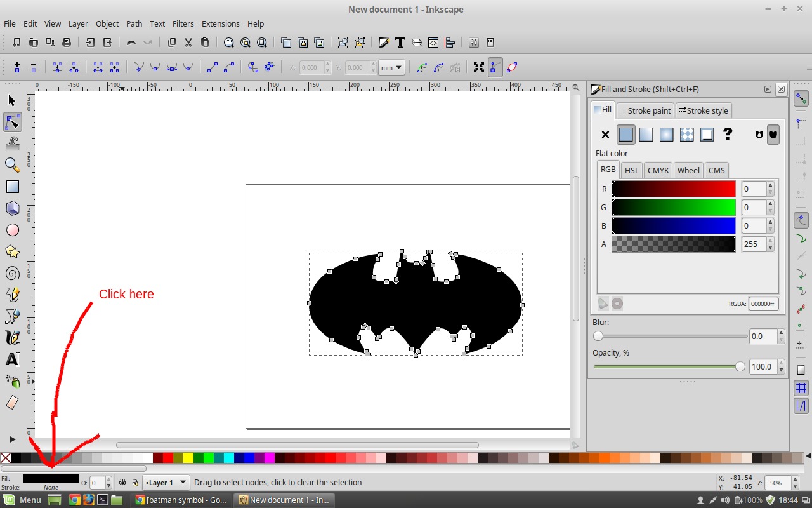The image size is (812, 508).
Task: Select the Eraser tool
Action: coord(12,403)
